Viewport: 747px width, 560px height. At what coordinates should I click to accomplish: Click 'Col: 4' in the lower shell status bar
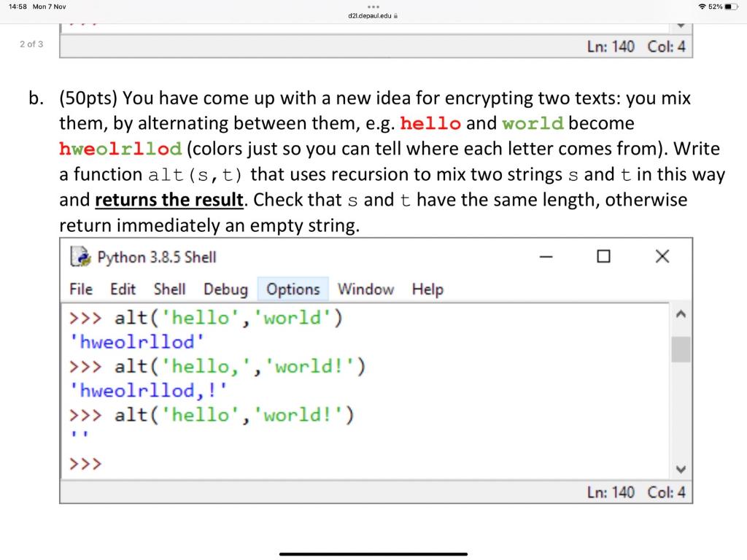click(x=666, y=492)
